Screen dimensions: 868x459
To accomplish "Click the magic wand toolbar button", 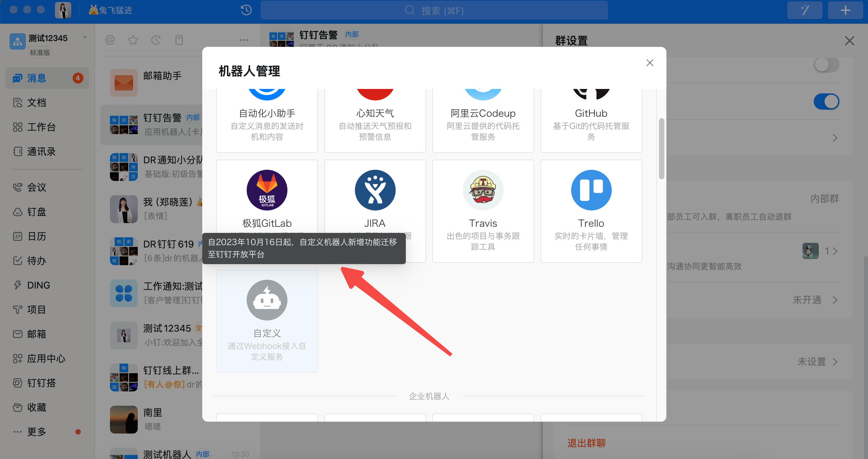I will pos(805,10).
